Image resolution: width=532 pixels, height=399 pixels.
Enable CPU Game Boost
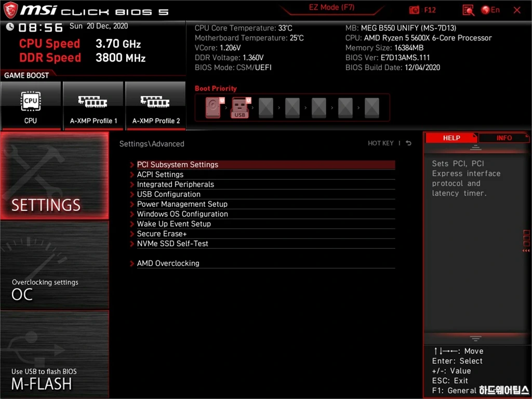(x=31, y=106)
